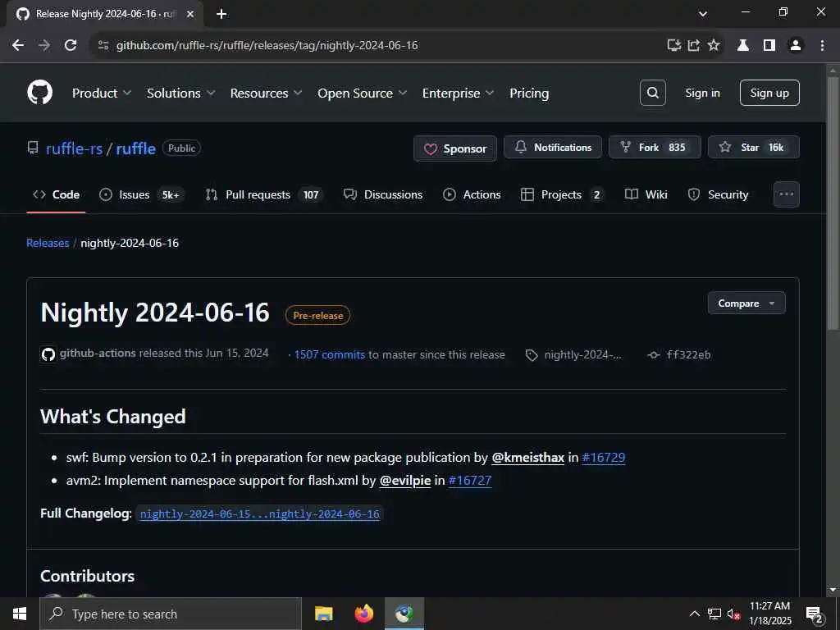Open a new browser tab
Screen dimensions: 840x630
pos(221,14)
